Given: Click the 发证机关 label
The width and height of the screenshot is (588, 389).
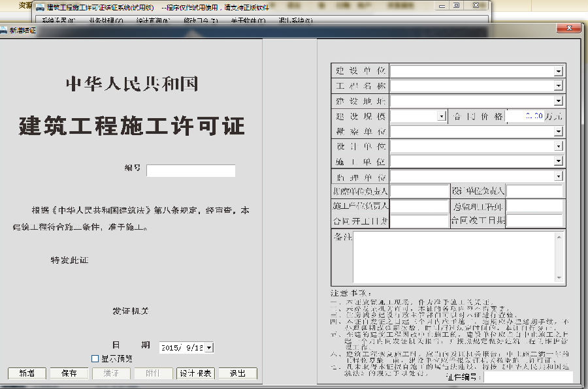Looking at the screenshot, I should [x=131, y=311].
